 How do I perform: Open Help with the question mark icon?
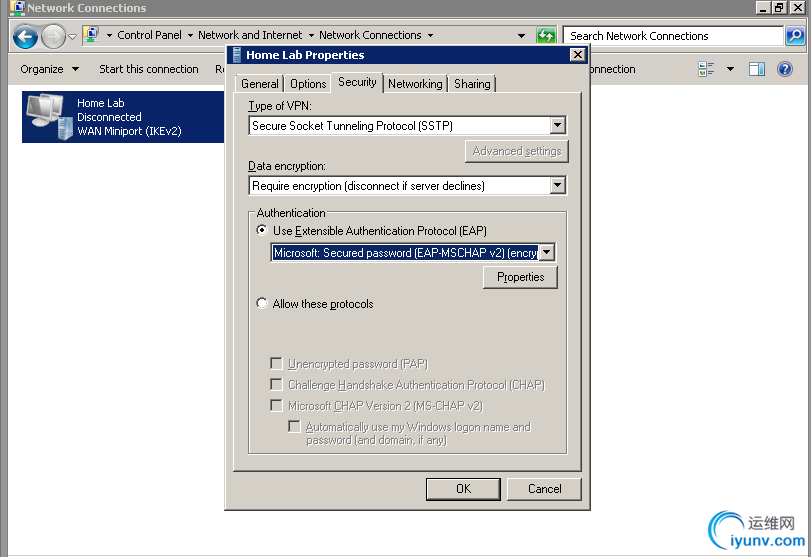(x=785, y=69)
